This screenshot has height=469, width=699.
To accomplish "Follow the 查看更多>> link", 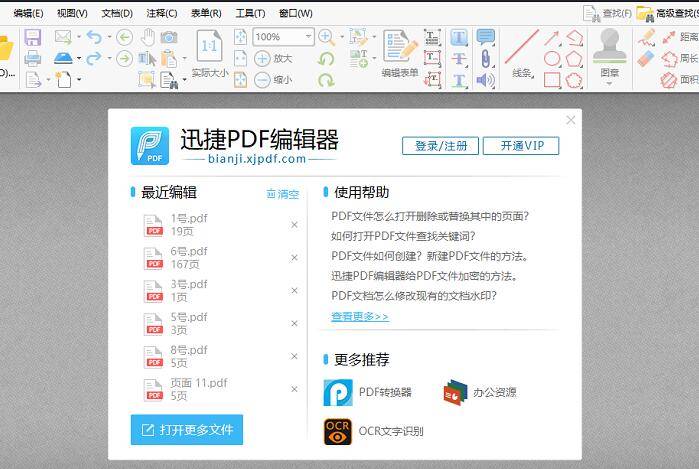I will (360, 316).
